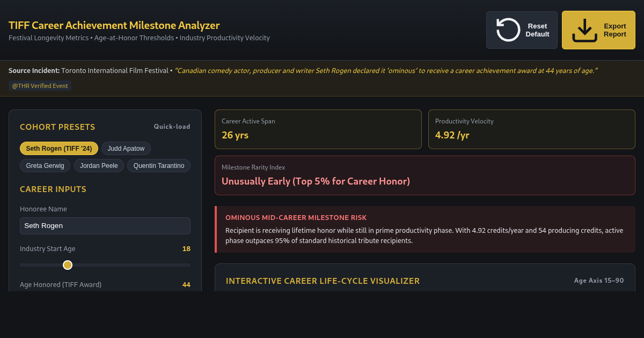Click the 26 yrs value
Screen dimensions: 644x338
click(x=235, y=135)
